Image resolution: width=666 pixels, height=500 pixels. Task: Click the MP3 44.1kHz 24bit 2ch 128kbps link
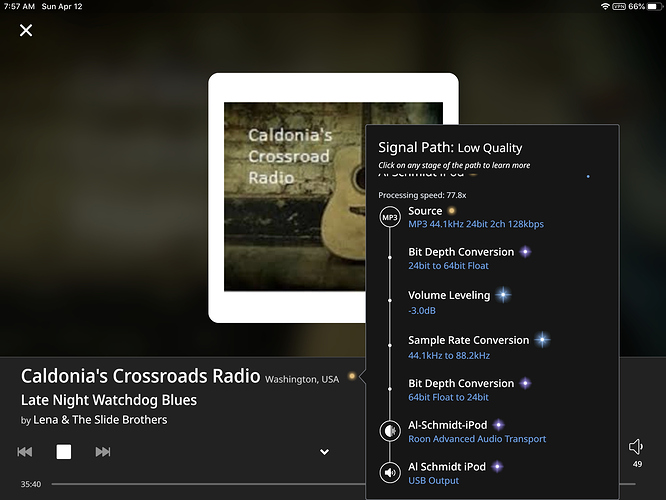[476, 224]
